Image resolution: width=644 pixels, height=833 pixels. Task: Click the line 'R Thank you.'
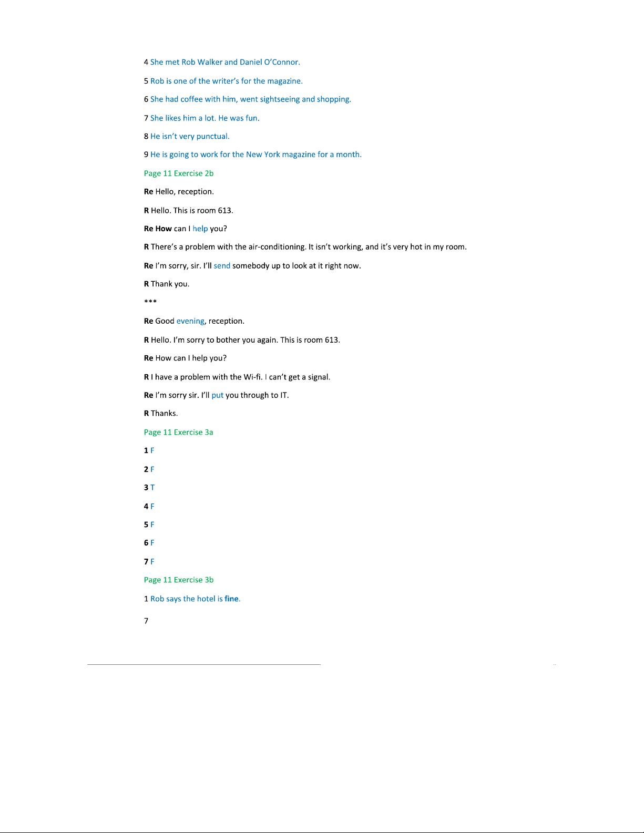tap(167, 284)
